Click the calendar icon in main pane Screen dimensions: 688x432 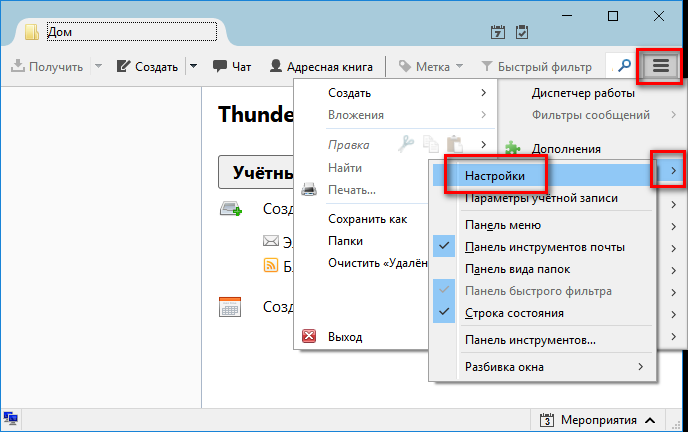tap(230, 307)
